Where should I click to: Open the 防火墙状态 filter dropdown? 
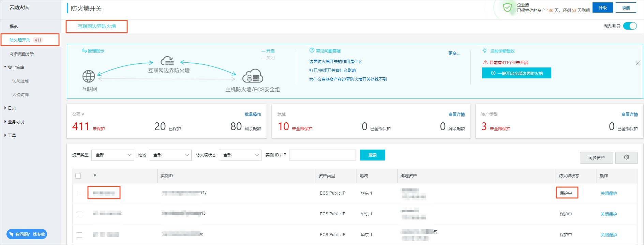[x=240, y=155]
